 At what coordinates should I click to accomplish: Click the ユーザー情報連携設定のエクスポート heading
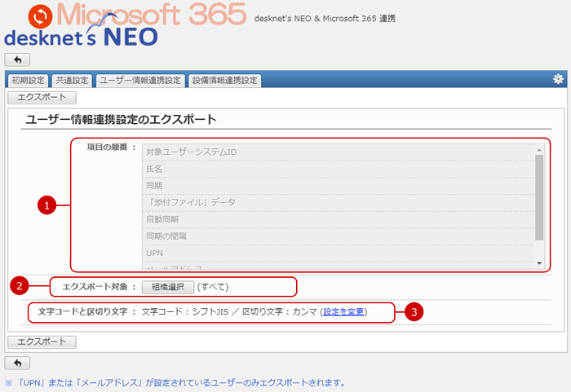(121, 119)
